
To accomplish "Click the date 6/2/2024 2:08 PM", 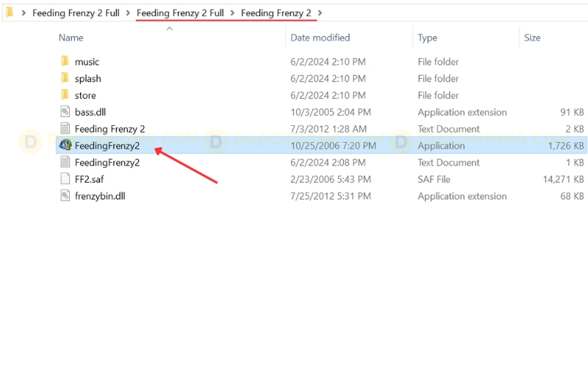I will [328, 163].
